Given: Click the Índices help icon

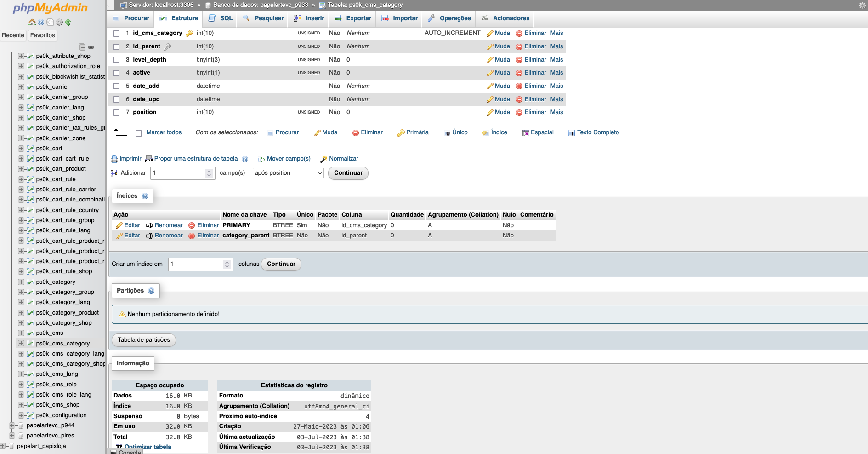Looking at the screenshot, I should pos(145,196).
